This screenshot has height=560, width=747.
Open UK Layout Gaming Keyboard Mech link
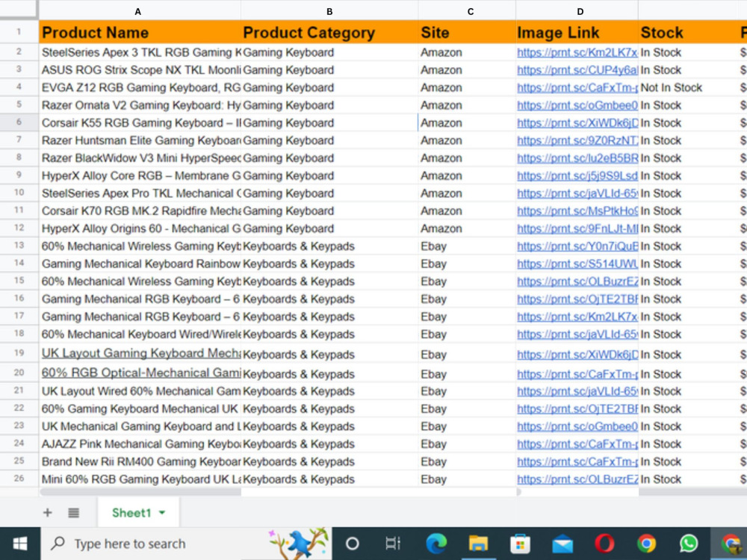pyautogui.click(x=141, y=353)
